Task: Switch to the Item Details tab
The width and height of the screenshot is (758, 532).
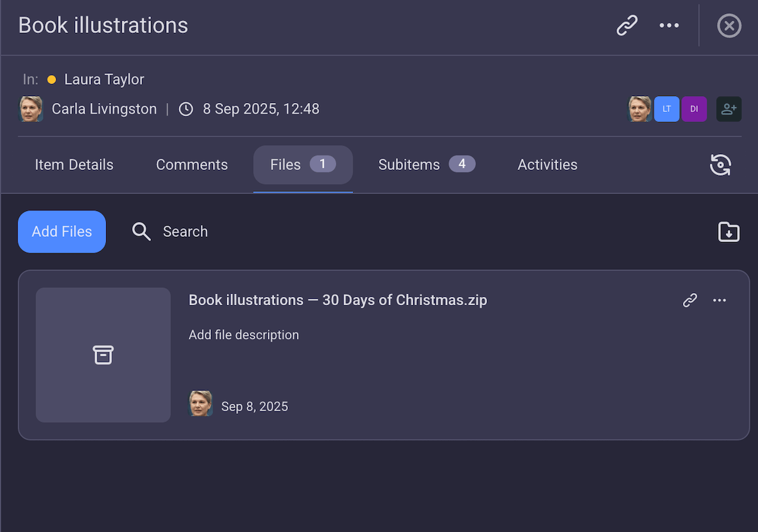Action: [74, 165]
